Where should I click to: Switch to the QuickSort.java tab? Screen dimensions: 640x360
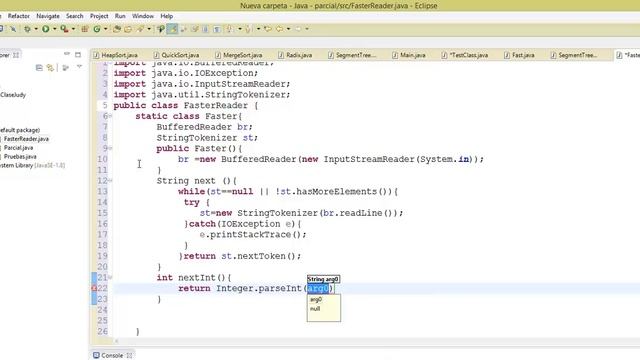coord(177,55)
